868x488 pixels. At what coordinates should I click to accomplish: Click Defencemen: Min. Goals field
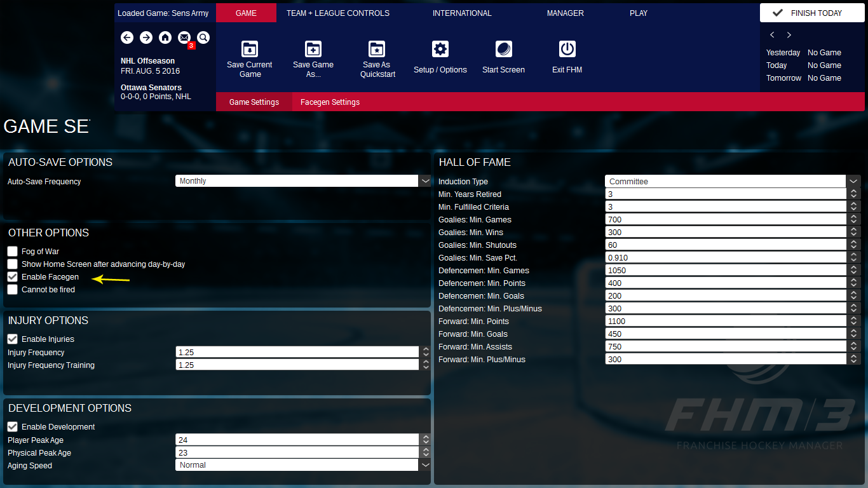(727, 295)
